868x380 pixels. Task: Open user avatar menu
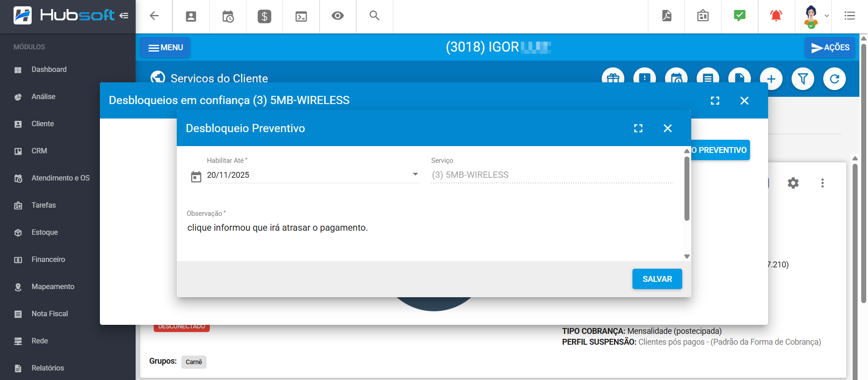[816, 16]
